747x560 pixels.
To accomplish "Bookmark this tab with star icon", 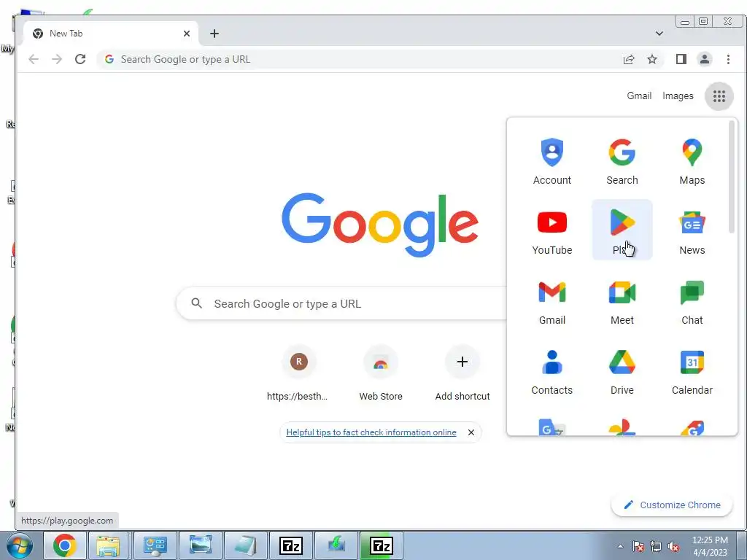I will tap(651, 59).
